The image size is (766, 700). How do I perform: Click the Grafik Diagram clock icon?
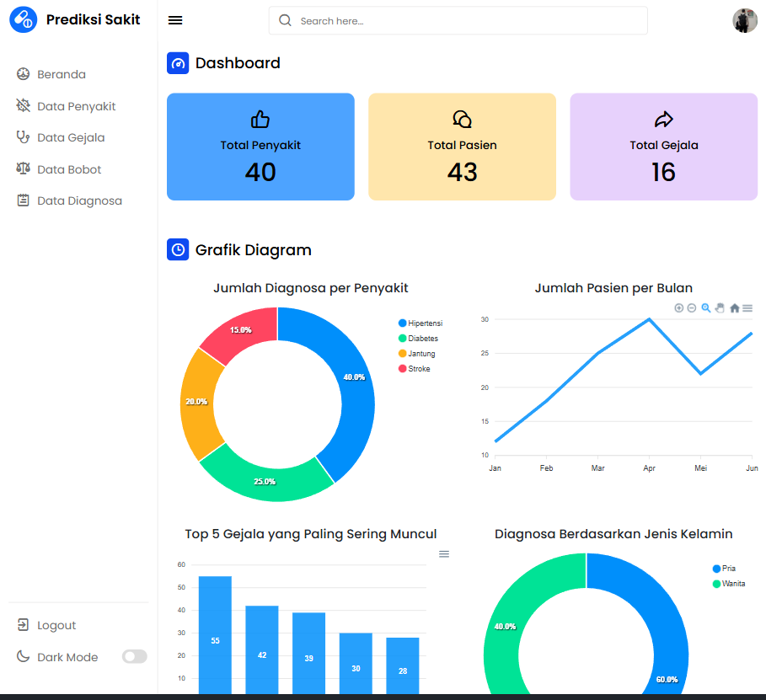[x=178, y=249]
